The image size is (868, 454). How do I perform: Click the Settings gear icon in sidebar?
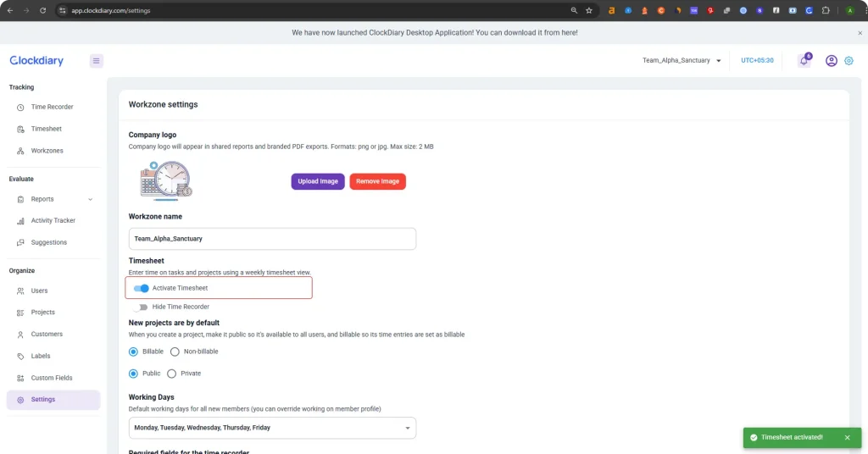point(20,400)
